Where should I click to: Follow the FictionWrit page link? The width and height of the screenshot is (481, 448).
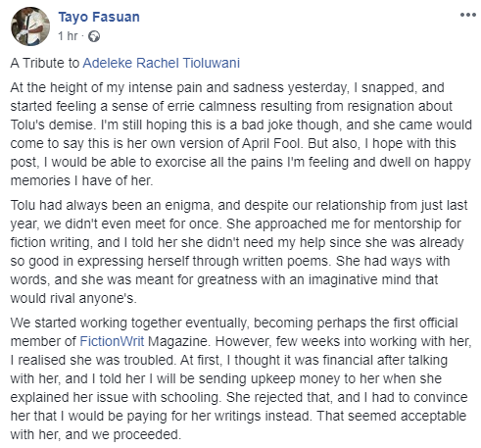coord(112,341)
